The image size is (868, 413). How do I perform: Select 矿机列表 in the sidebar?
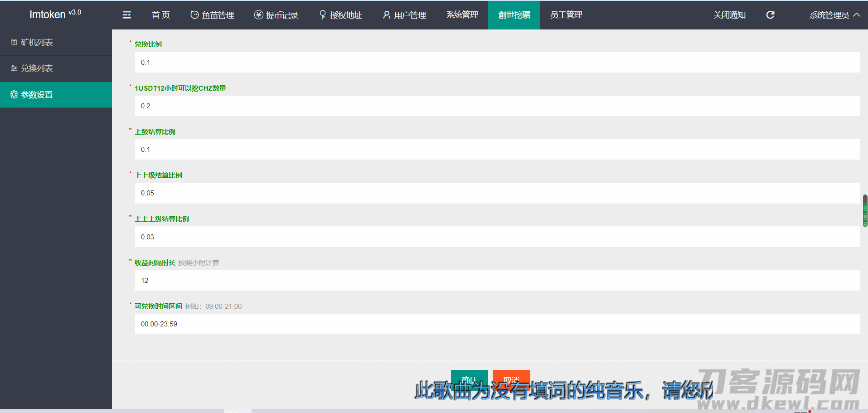(x=37, y=43)
